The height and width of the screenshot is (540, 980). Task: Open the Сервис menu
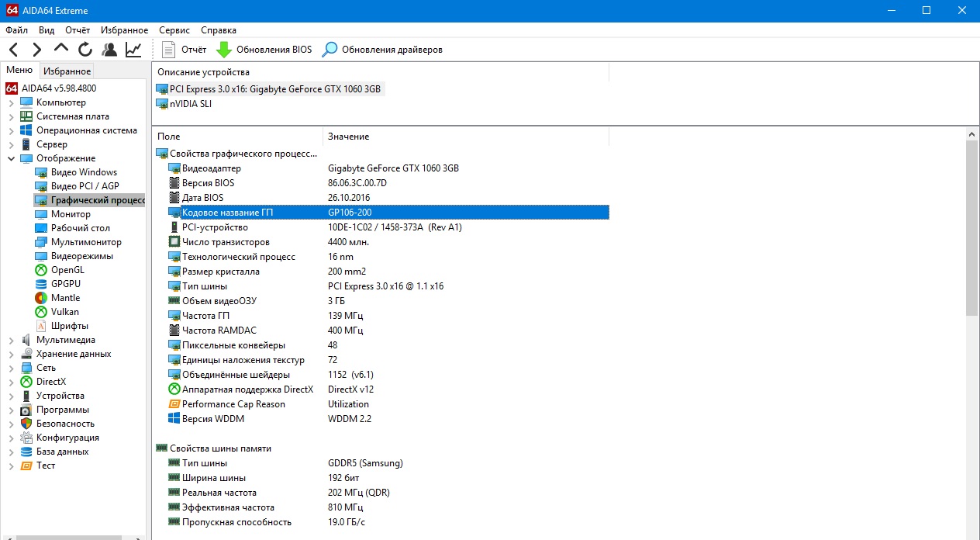[x=174, y=30]
